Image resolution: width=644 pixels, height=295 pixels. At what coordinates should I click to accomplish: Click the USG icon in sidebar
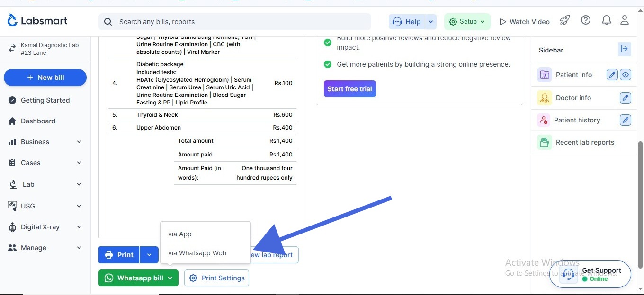[12, 206]
